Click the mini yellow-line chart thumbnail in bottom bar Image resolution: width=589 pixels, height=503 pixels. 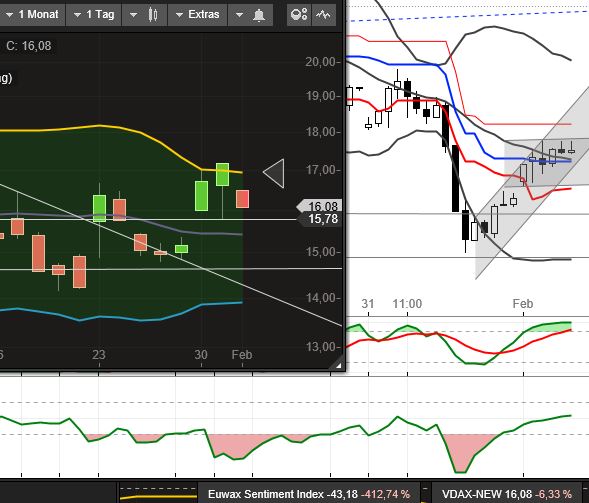[158, 493]
